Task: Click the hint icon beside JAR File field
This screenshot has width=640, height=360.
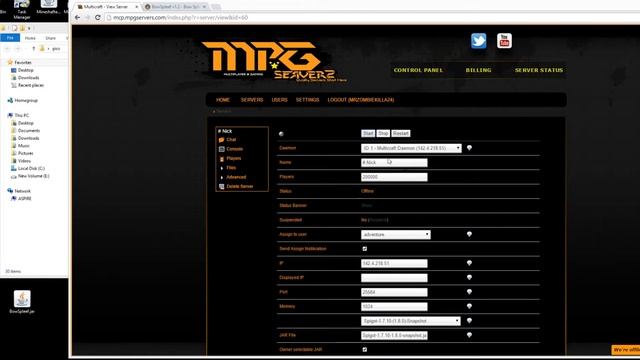Action: (x=469, y=335)
